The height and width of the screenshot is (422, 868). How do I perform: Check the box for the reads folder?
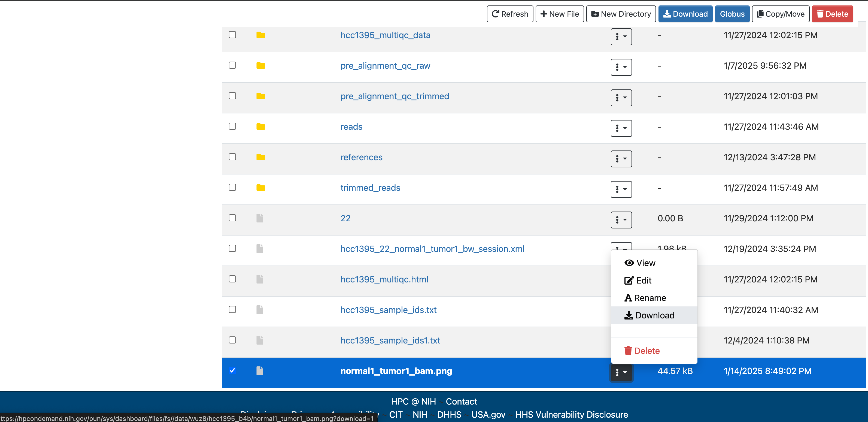pos(232,126)
